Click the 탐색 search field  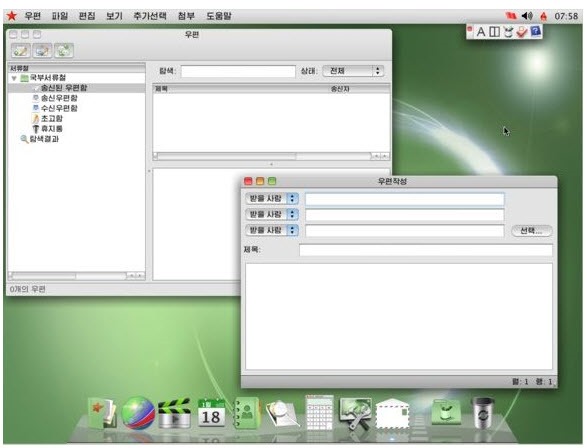coord(238,71)
